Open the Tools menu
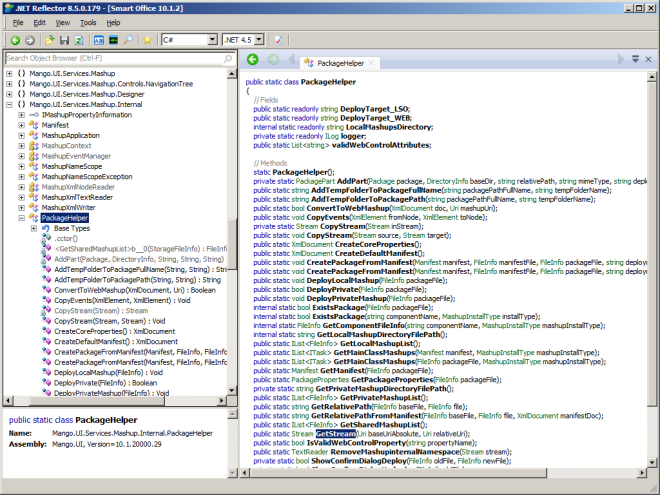 [x=88, y=22]
